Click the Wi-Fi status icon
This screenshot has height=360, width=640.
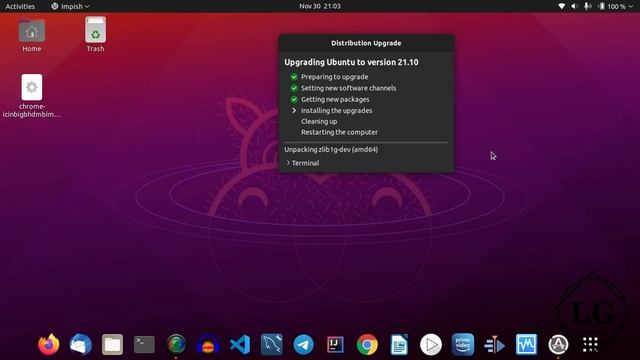[562, 6]
